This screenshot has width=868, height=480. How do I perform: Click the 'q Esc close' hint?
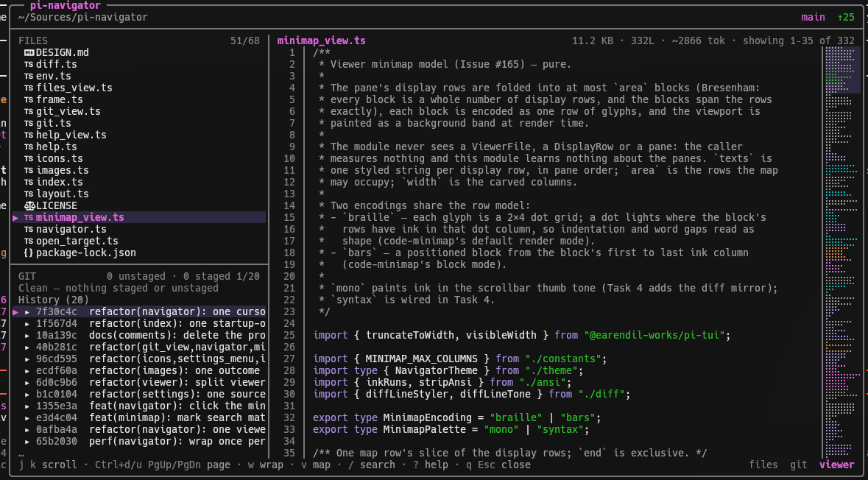click(498, 465)
